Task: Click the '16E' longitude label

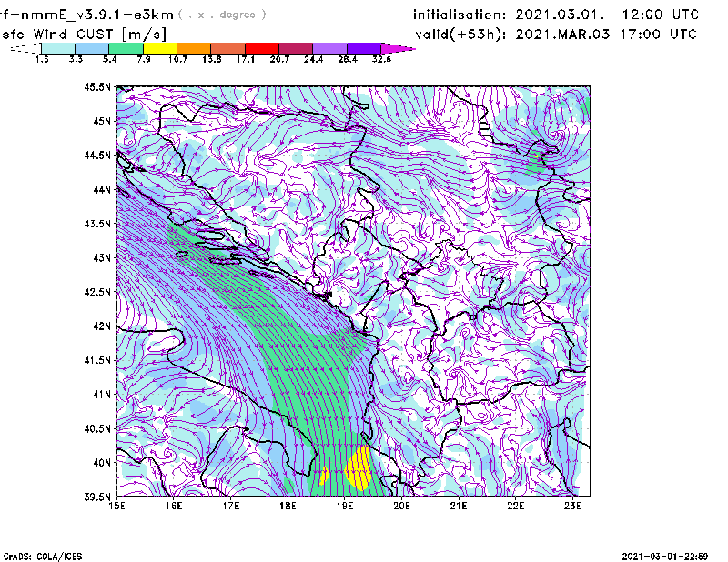Action: click(174, 506)
